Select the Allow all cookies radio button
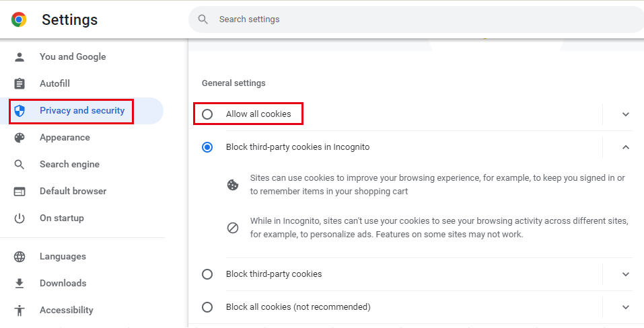The width and height of the screenshot is (644, 328). [x=207, y=114]
